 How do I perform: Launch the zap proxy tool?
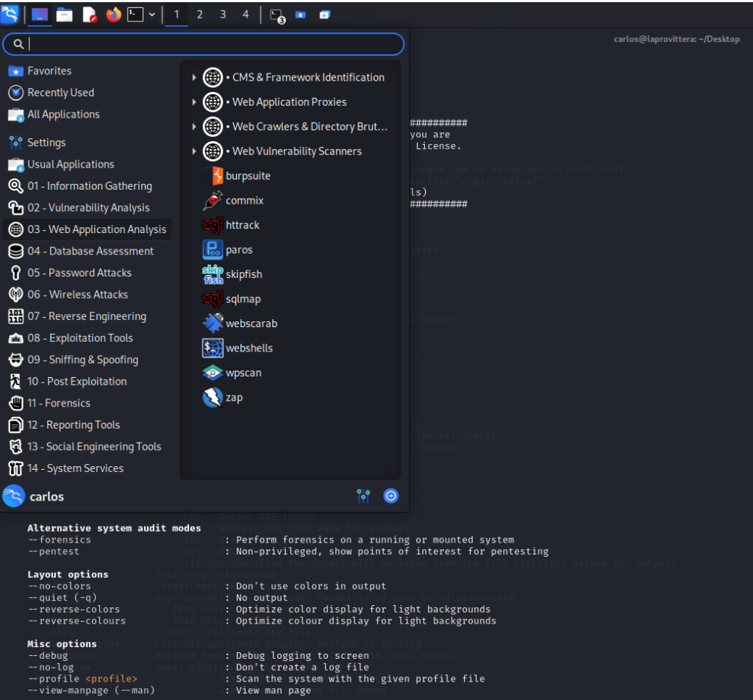click(234, 397)
